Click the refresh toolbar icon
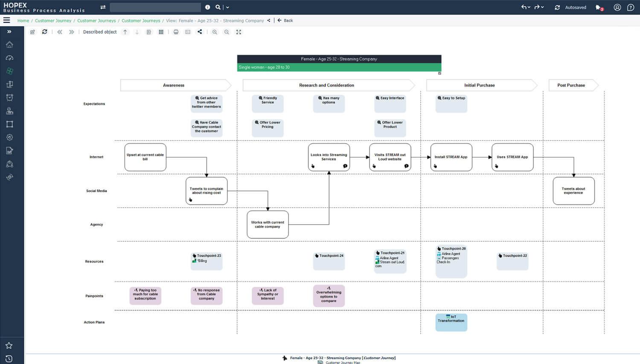 click(x=44, y=32)
